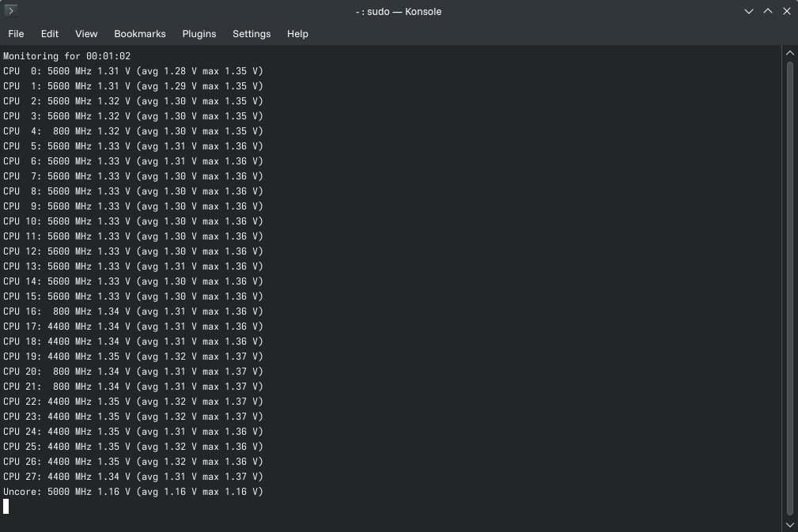Open the Bookmarks menu
798x532 pixels.
[139, 33]
